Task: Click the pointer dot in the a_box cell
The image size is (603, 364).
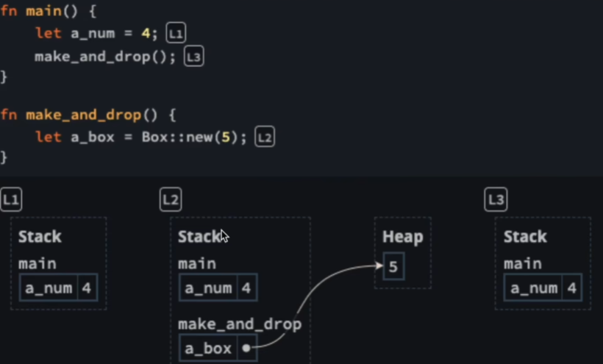Action: pos(246,349)
